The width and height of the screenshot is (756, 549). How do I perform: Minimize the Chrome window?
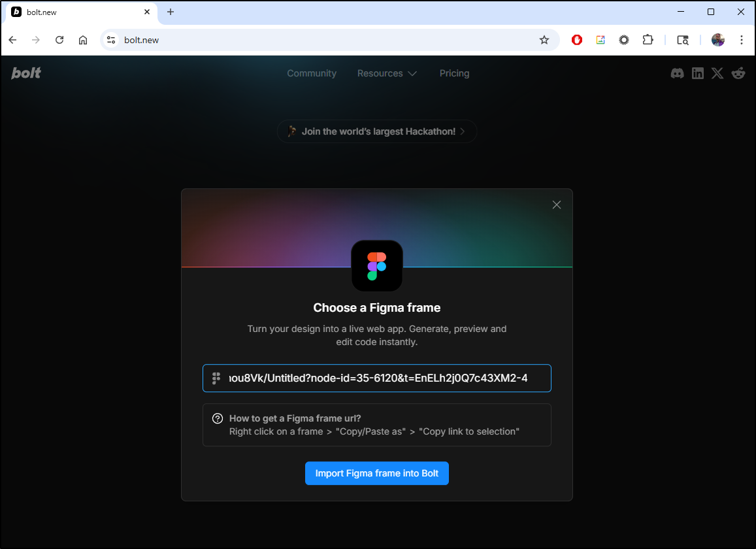(x=681, y=12)
